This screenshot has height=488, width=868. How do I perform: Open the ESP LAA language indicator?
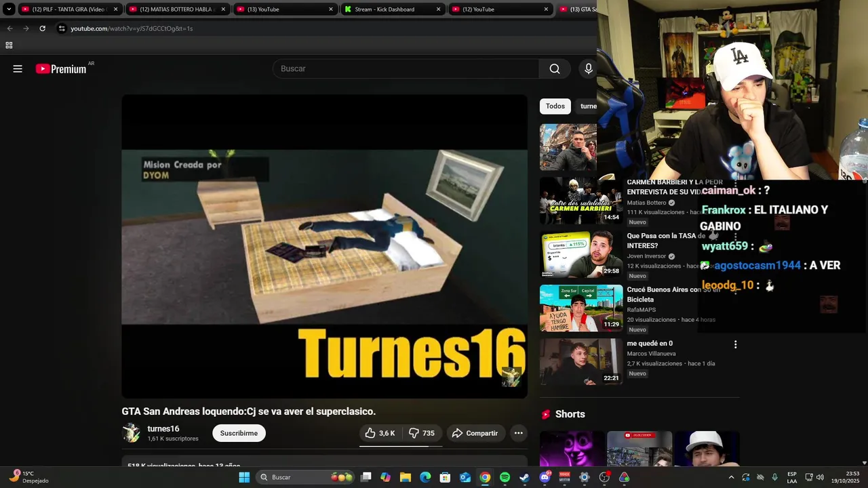pos(792,477)
